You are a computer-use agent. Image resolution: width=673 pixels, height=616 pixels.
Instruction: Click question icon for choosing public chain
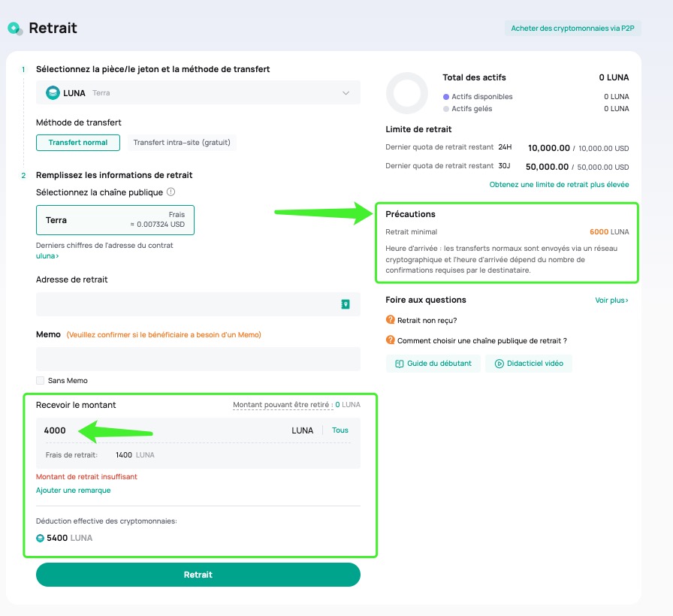[390, 340]
